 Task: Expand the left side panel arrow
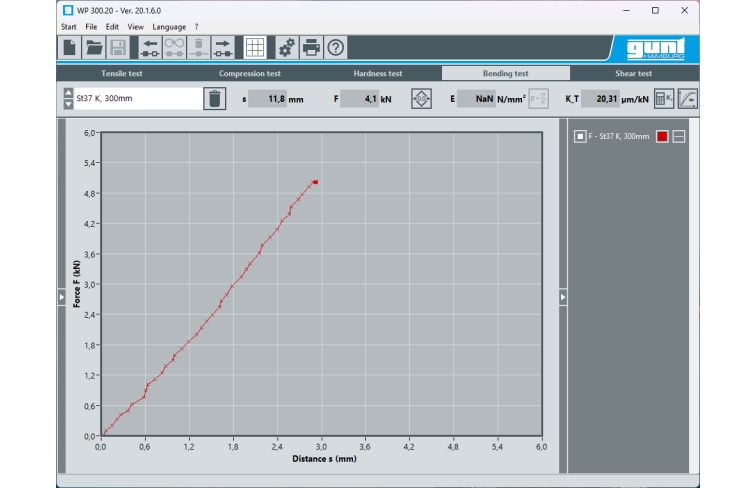61,297
